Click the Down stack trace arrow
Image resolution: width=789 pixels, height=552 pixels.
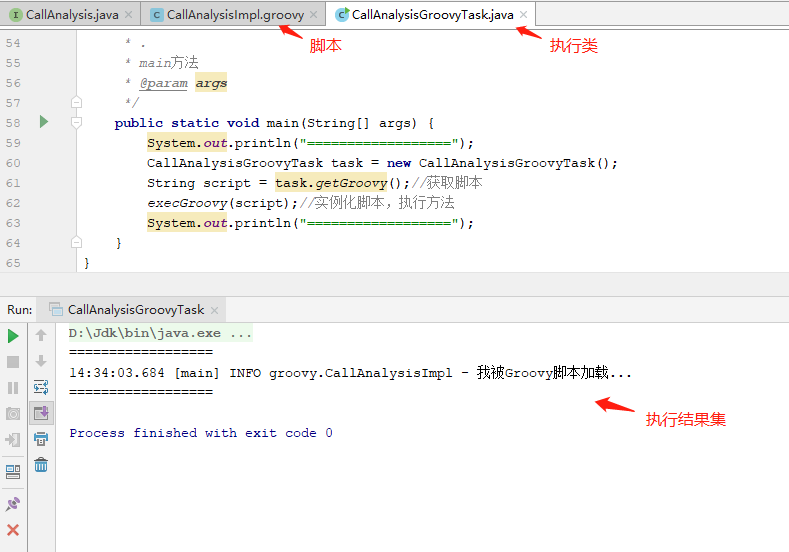[41, 361]
